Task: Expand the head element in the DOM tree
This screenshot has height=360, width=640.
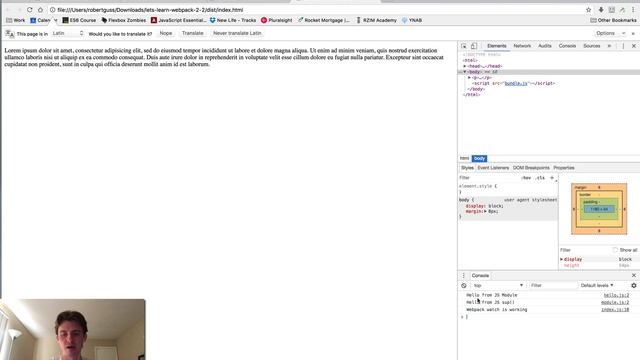Action: tap(464, 66)
